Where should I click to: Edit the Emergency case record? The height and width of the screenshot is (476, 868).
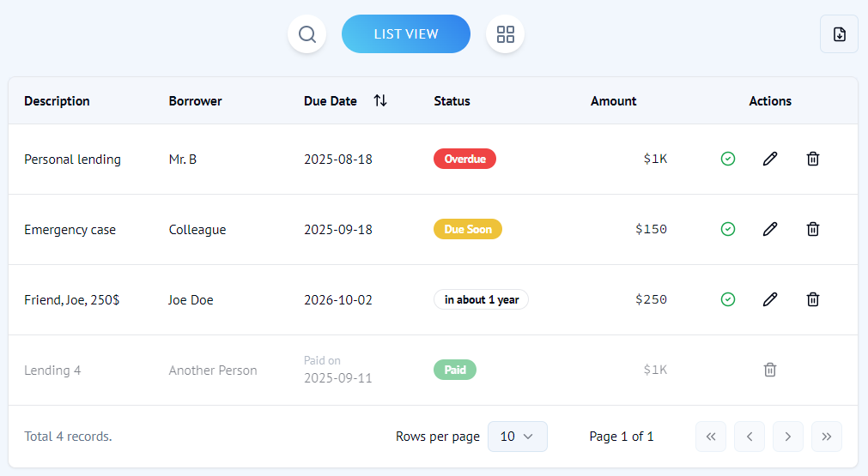(770, 229)
